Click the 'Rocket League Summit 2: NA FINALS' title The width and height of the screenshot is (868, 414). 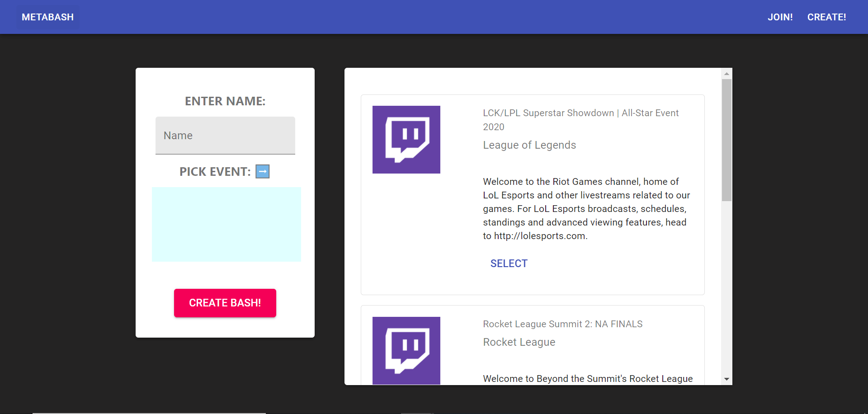point(563,324)
